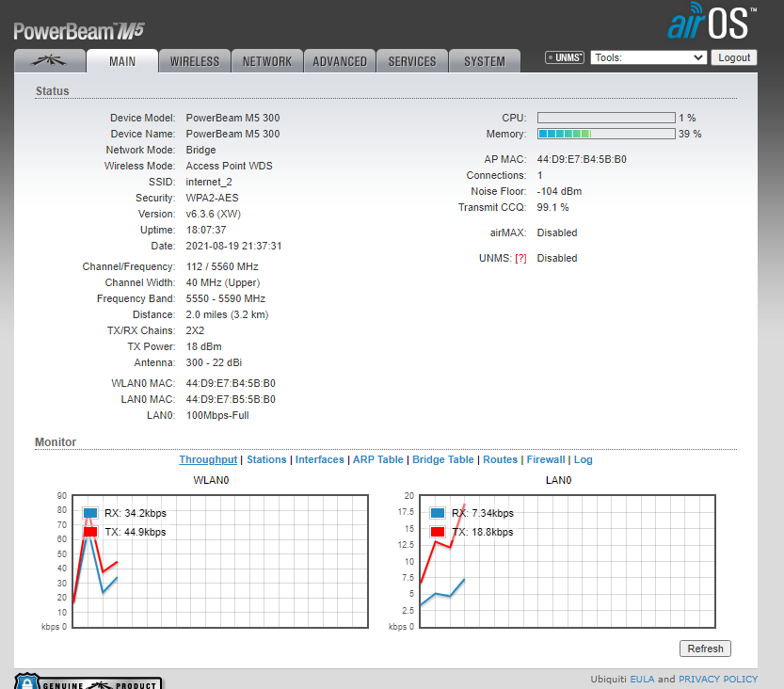The width and height of the screenshot is (784, 689).
Task: Open the Log link
Action: point(583,459)
